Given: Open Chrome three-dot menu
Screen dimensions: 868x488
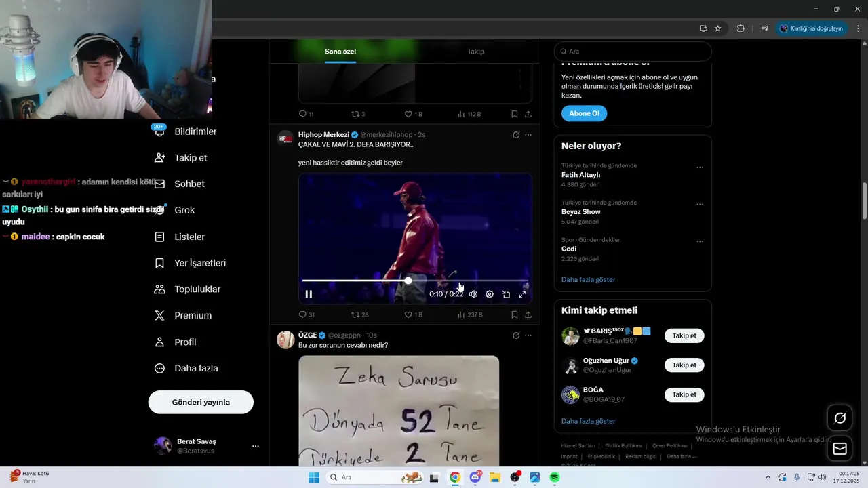Looking at the screenshot, I should click(x=859, y=28).
